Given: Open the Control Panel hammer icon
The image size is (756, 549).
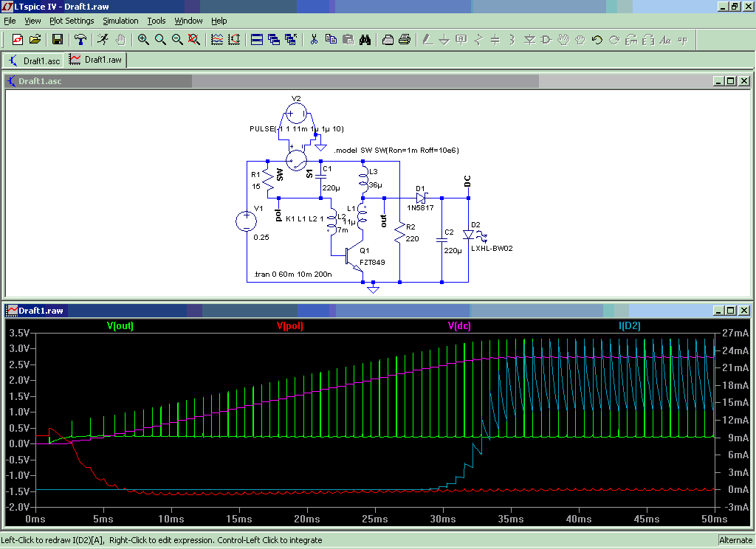Looking at the screenshot, I should tap(81, 39).
